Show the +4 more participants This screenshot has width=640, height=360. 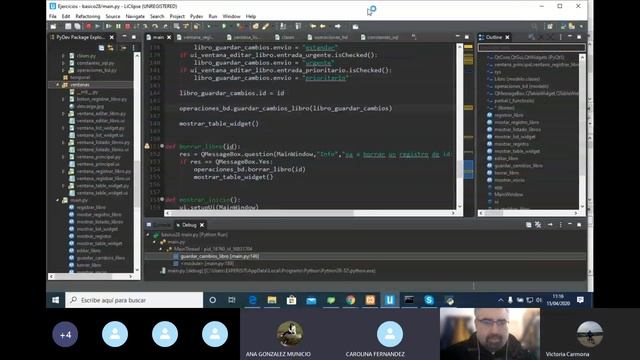click(65, 334)
